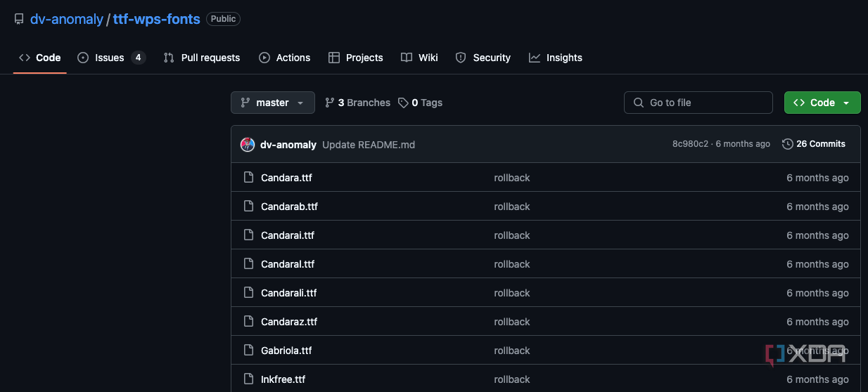Screen dimensions: 868x392
Task: Click the file icon beside Candara.ttf
Action: click(x=248, y=177)
